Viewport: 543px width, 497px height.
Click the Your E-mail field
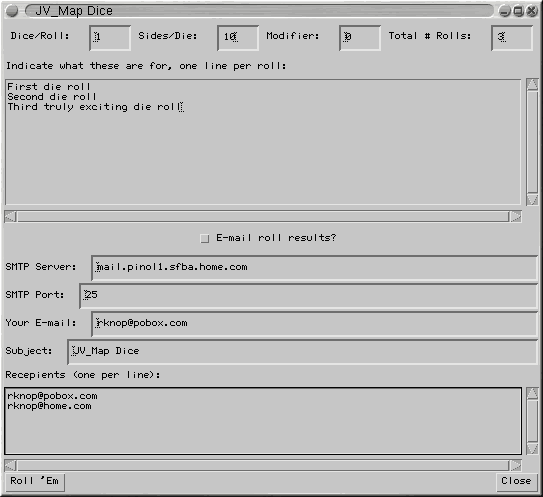click(x=314, y=324)
